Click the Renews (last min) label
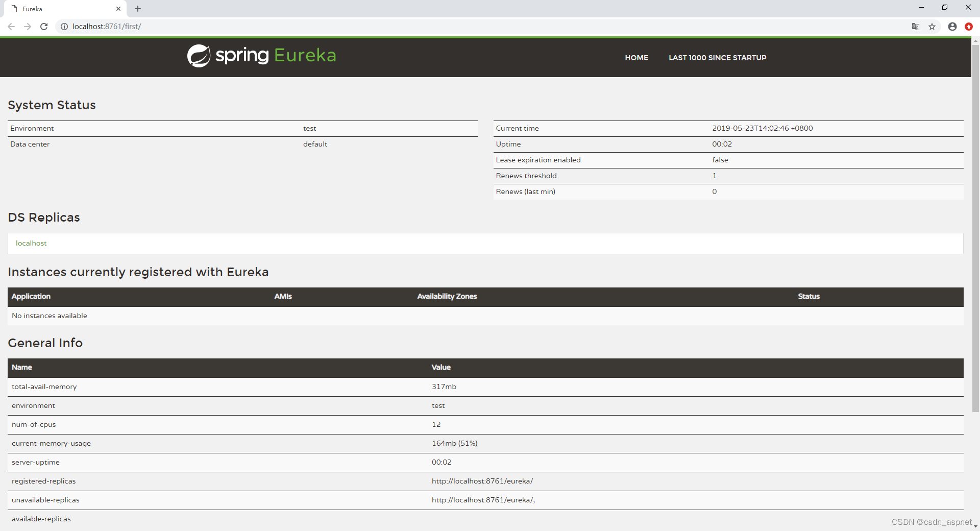This screenshot has height=531, width=980. pos(526,191)
